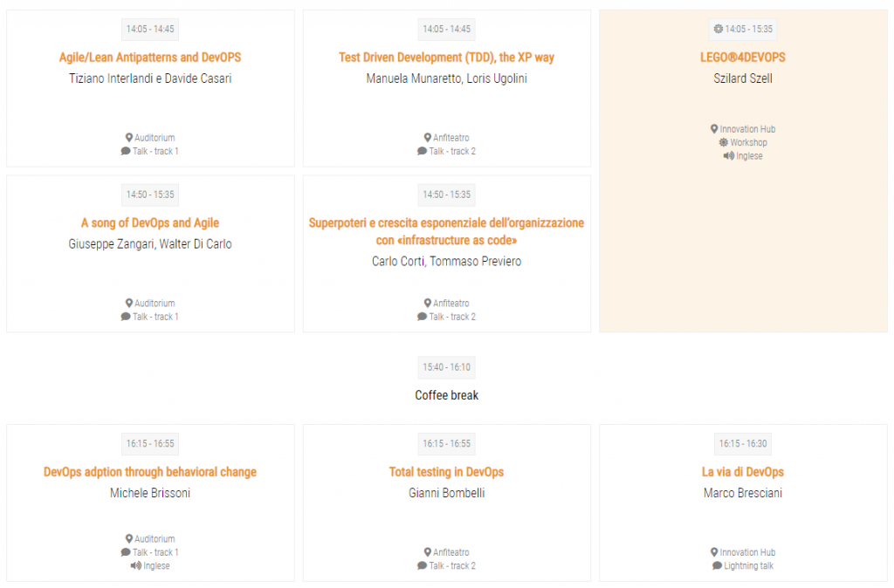This screenshot has width=894, height=588.
Task: Open Total testing in DevOps session
Action: pos(446,472)
